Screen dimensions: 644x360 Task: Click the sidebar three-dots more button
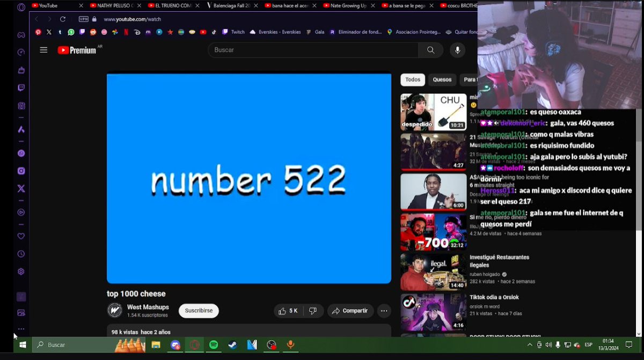[x=21, y=329]
